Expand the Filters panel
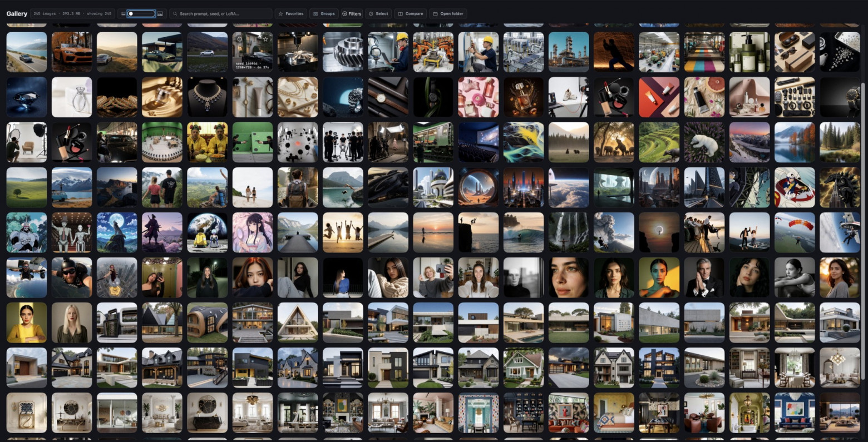The image size is (868, 442). pyautogui.click(x=351, y=13)
